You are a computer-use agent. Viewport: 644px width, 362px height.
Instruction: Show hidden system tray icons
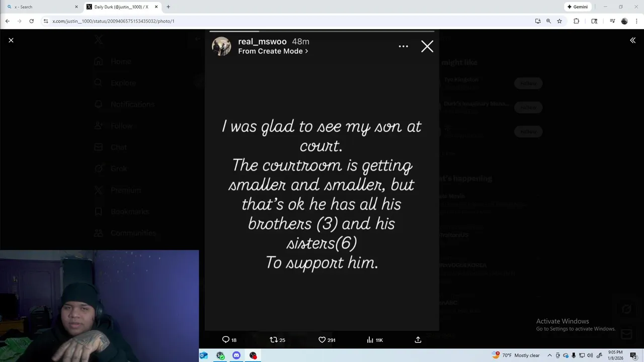pos(549,355)
